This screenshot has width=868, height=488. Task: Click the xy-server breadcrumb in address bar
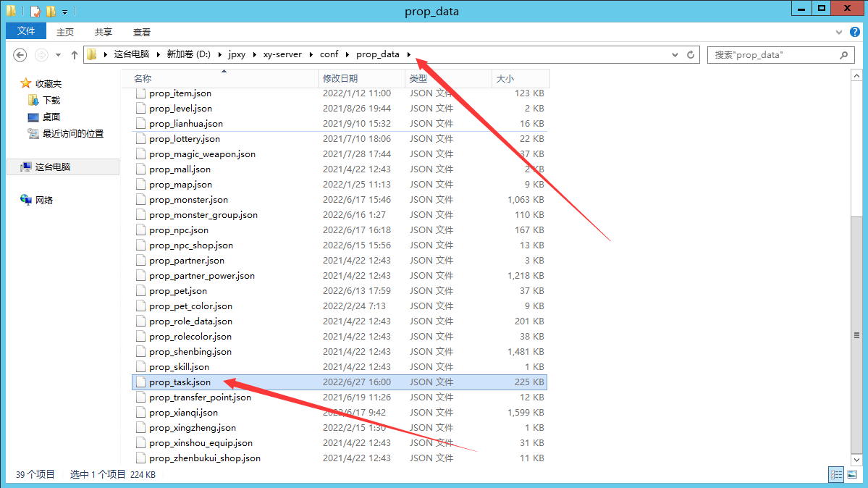282,55
